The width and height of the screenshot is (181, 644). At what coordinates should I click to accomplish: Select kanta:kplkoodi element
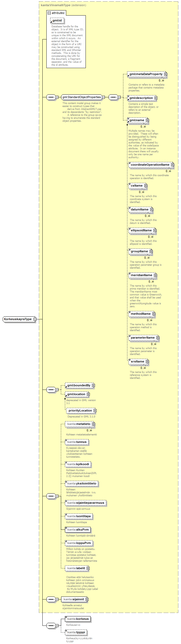coord(78,464)
